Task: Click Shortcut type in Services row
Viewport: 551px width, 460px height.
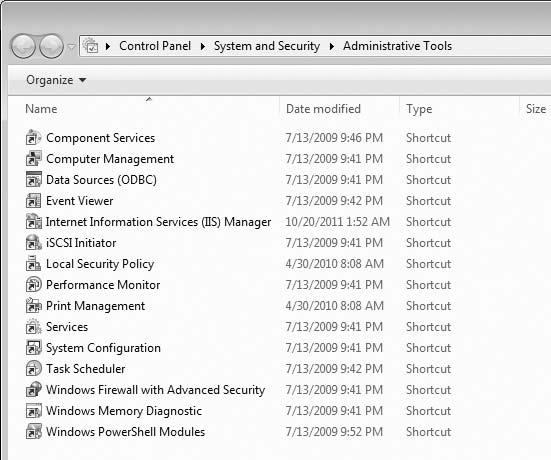Action: pos(428,327)
